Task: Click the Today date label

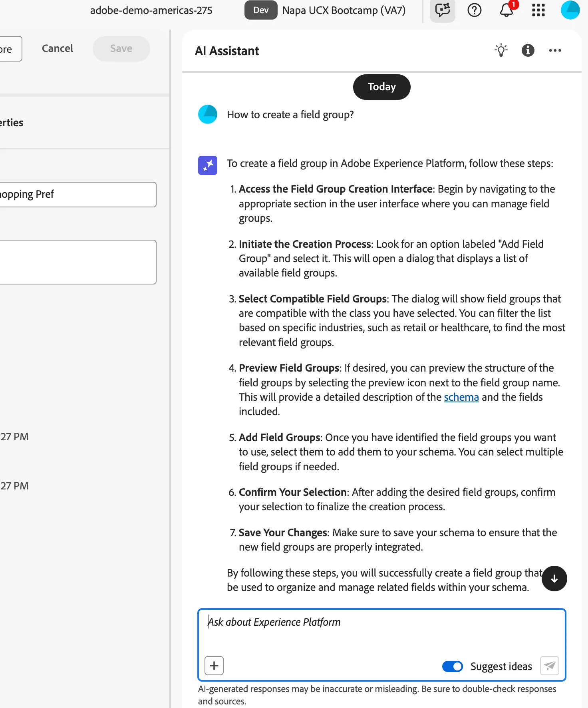Action: [x=382, y=87]
